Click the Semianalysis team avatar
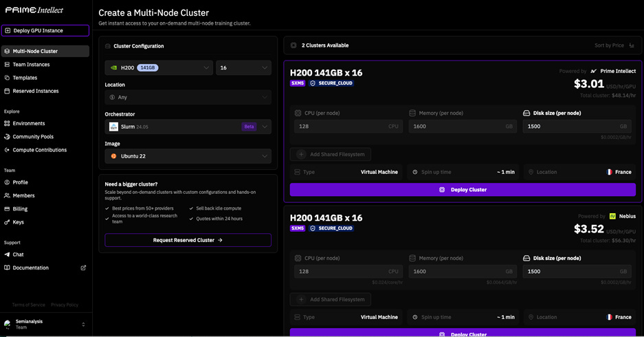 tap(8, 324)
